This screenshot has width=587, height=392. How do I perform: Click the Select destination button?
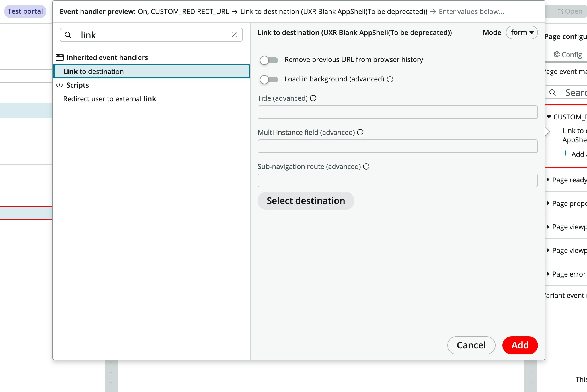pos(305,201)
